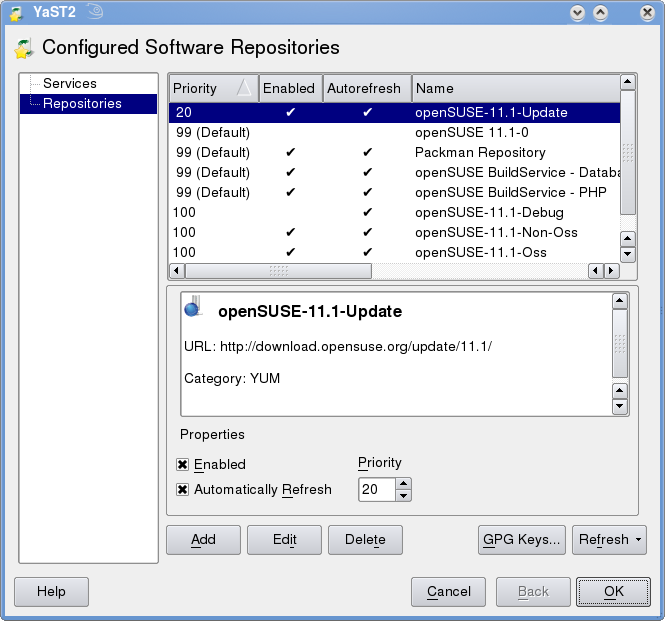Click the Category: YUM text
Image resolution: width=665 pixels, height=621 pixels.
click(232, 378)
